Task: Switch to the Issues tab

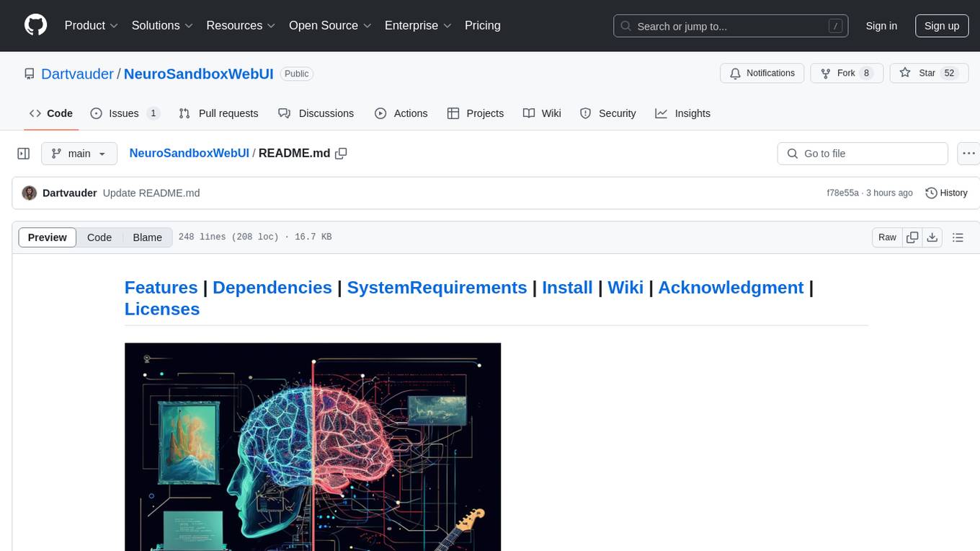Action: click(125, 113)
